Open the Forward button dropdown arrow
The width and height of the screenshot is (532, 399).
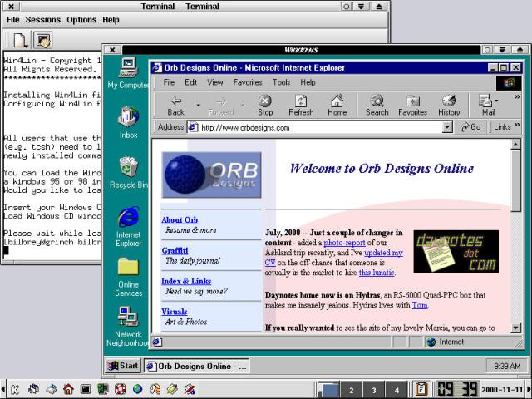pos(244,106)
